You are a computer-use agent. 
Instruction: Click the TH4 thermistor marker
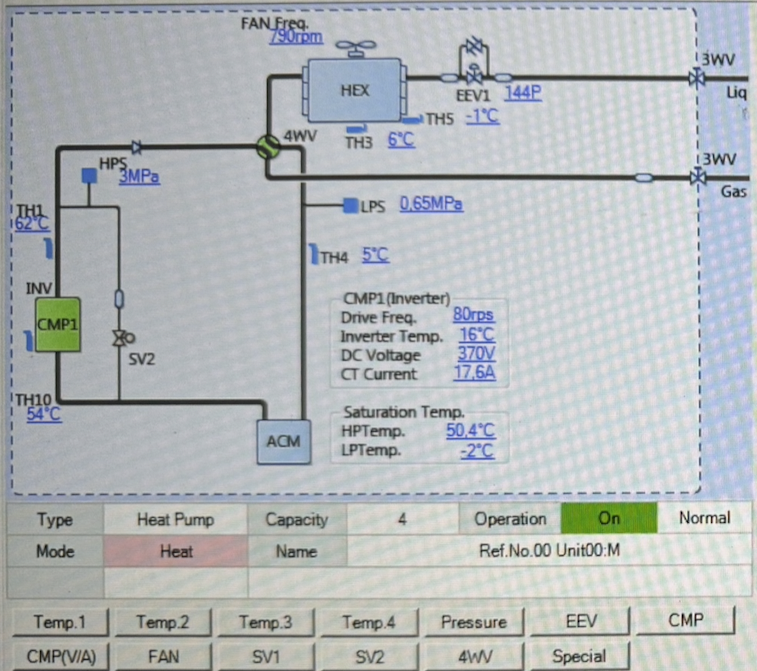pos(314,253)
